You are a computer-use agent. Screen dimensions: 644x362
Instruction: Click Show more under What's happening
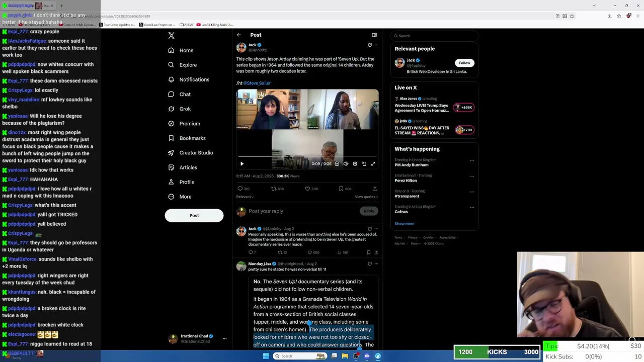(x=405, y=224)
